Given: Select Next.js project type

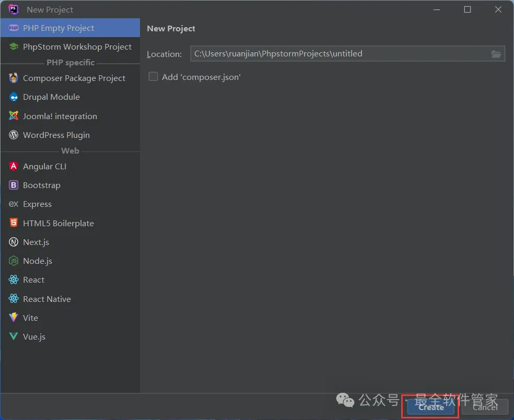Looking at the screenshot, I should 70,242.
